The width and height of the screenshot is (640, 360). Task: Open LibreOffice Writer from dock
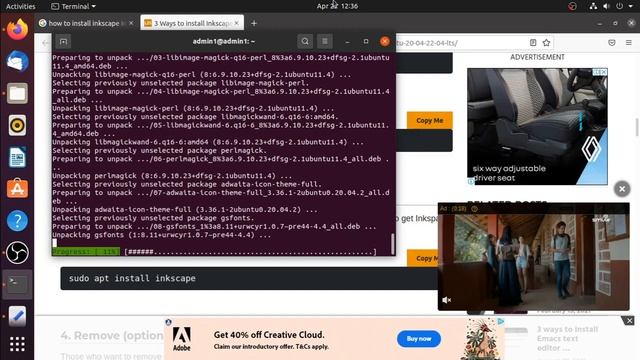(17, 157)
